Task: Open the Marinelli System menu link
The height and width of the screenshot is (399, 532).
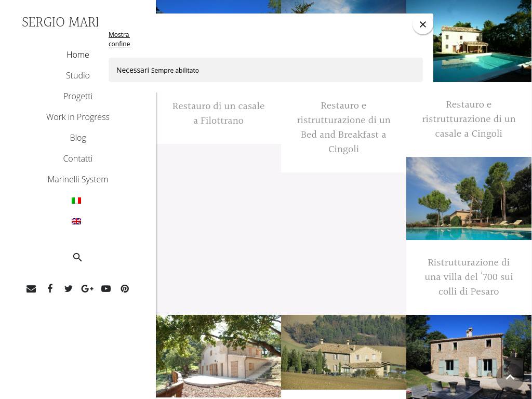Action: point(78,179)
